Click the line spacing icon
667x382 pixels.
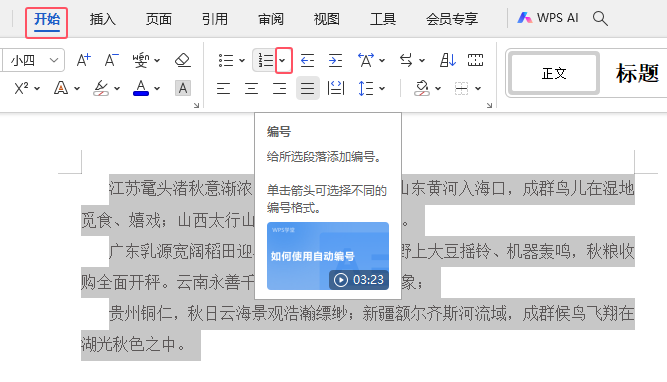click(366, 88)
